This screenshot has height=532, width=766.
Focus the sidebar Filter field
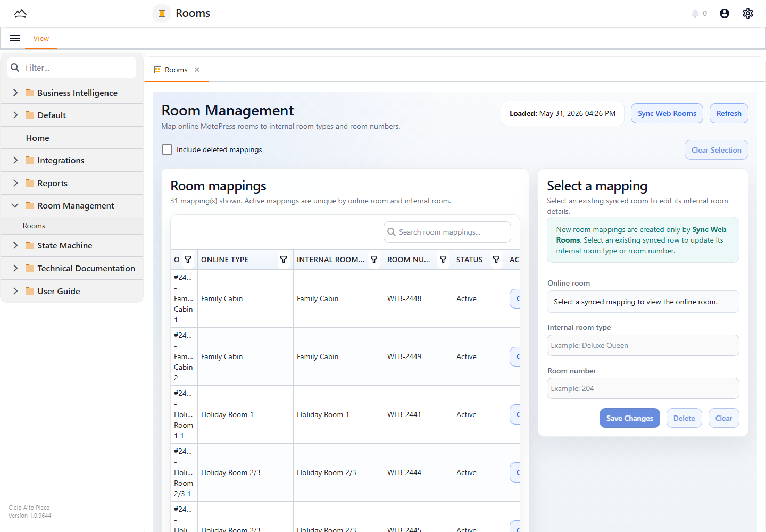point(72,68)
